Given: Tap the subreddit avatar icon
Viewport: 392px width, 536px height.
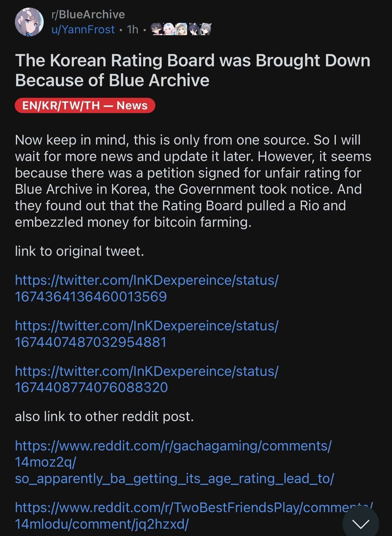Looking at the screenshot, I should [29, 22].
